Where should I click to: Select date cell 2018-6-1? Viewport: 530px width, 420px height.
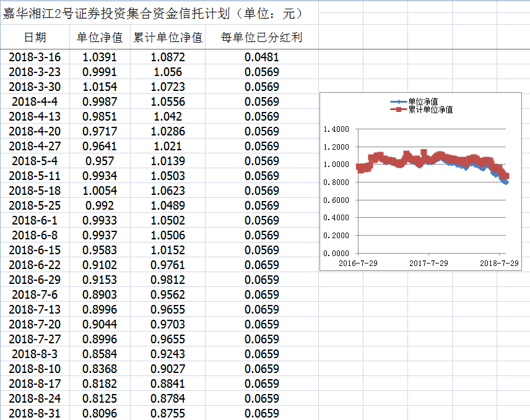pos(35,220)
